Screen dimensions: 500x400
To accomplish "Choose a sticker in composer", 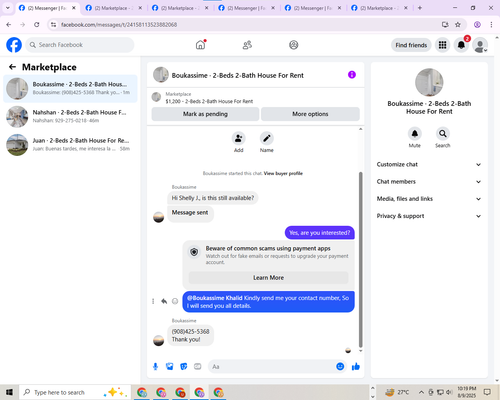I will pos(184,367).
